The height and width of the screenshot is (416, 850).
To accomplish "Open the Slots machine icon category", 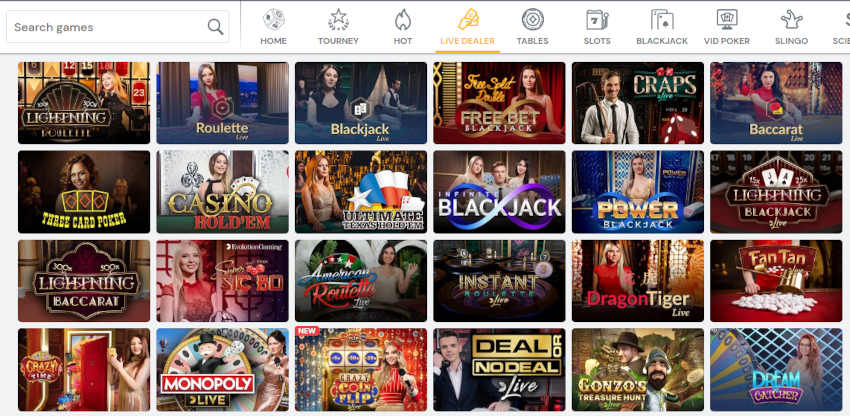I will click(597, 20).
